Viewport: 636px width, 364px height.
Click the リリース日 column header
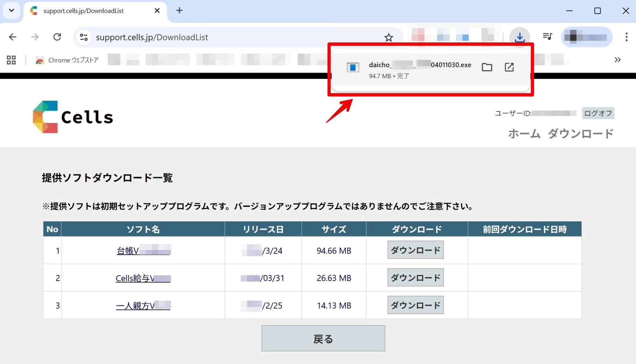[263, 229]
